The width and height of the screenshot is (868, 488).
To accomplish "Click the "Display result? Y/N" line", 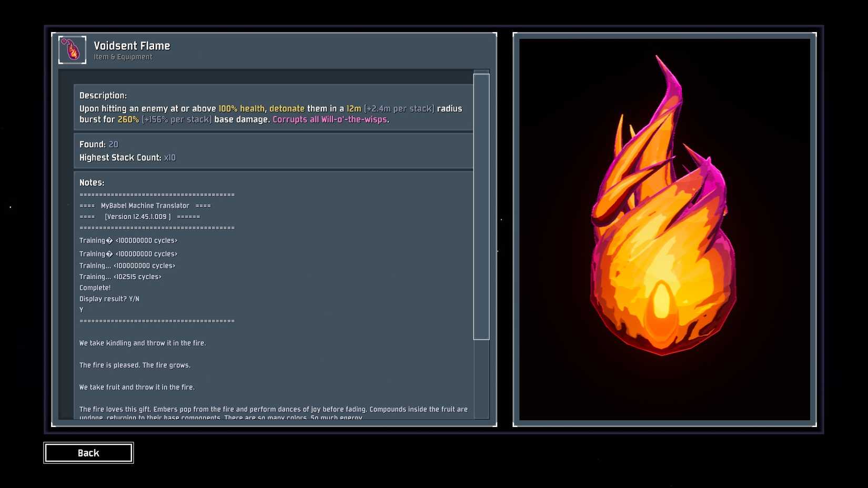I will pyautogui.click(x=109, y=299).
